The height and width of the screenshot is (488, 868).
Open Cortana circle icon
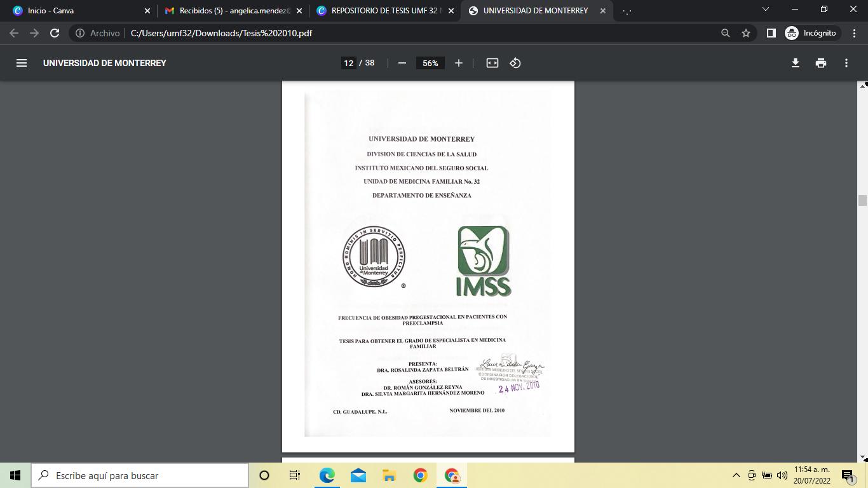tap(264, 475)
